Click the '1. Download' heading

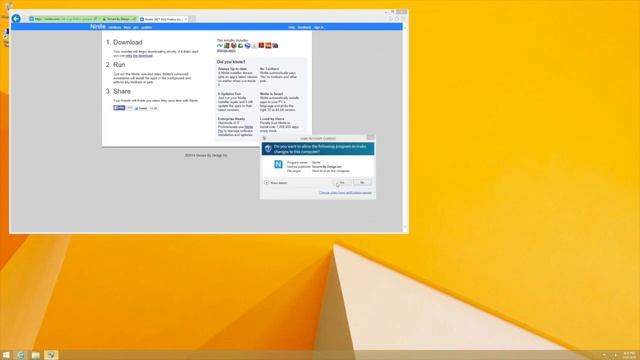124,42
